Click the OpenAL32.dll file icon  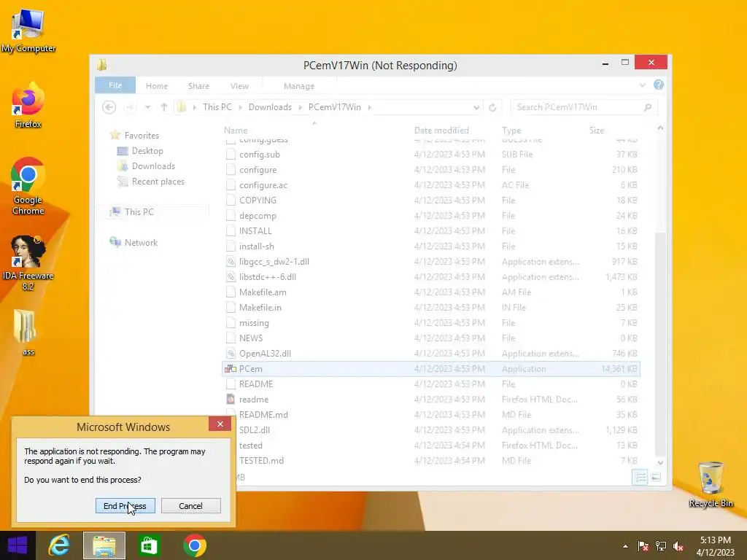click(x=231, y=354)
